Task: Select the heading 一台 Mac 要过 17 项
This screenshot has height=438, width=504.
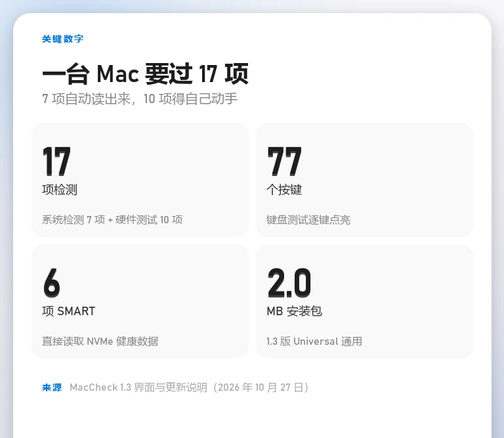Action: click(x=145, y=74)
